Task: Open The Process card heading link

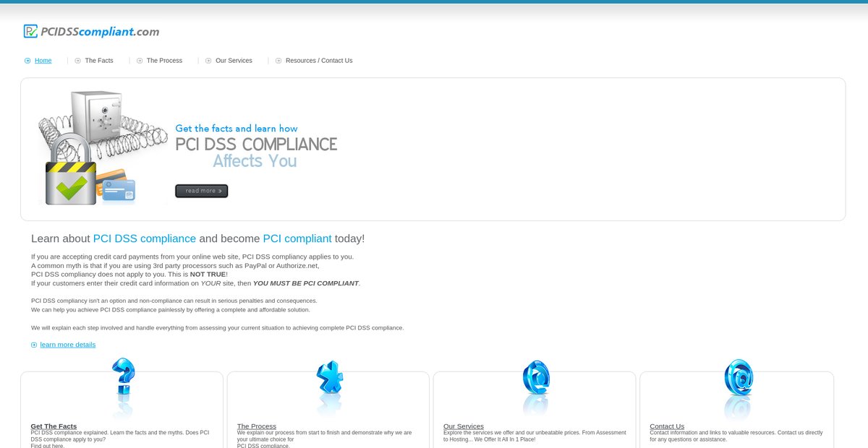Action: [257, 426]
